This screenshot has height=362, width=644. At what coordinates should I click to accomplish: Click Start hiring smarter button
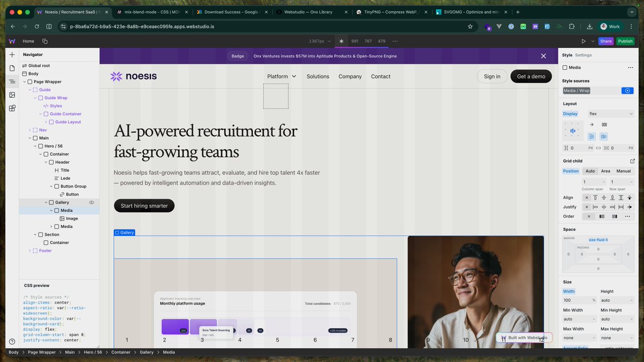click(x=144, y=205)
